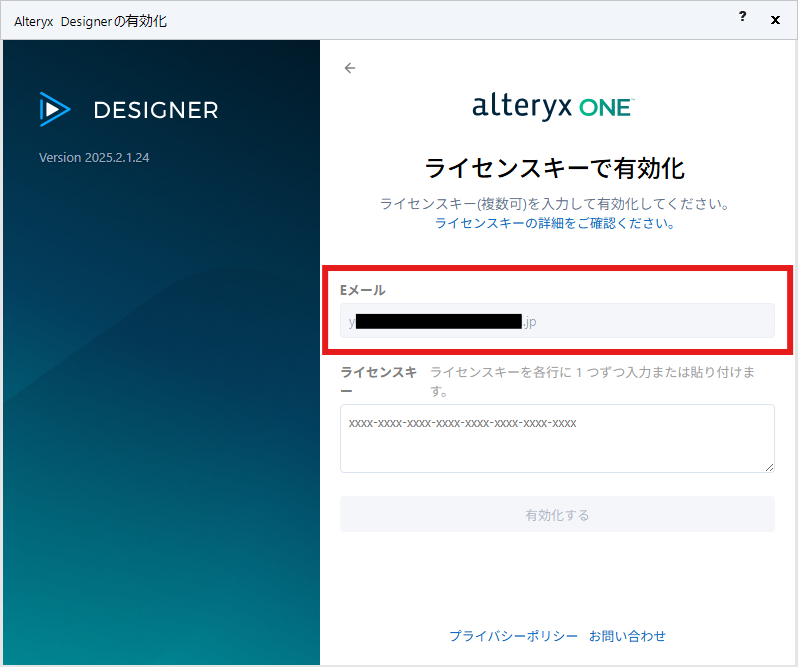The height and width of the screenshot is (667, 798).
Task: Open the お問い合わせ link
Action: (627, 636)
